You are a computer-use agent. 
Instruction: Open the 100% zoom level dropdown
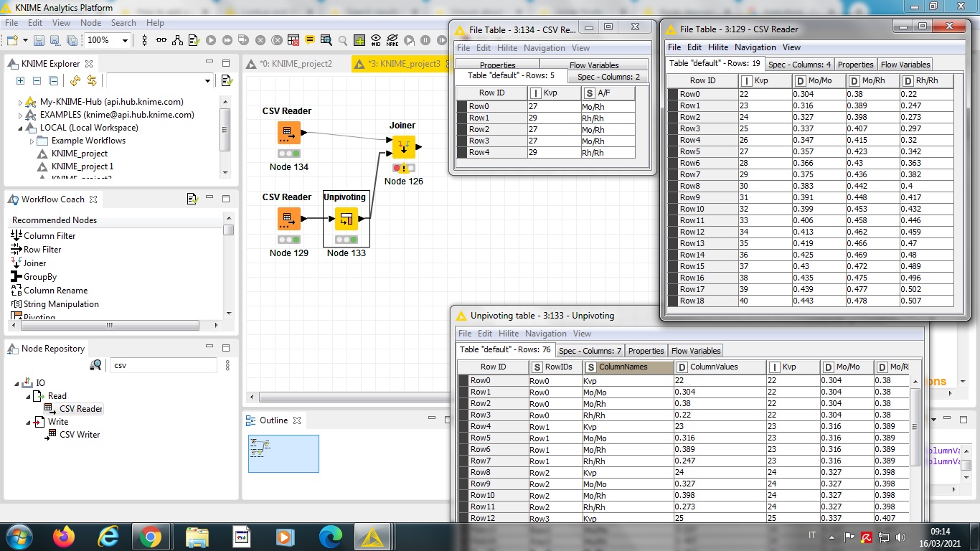click(x=125, y=41)
